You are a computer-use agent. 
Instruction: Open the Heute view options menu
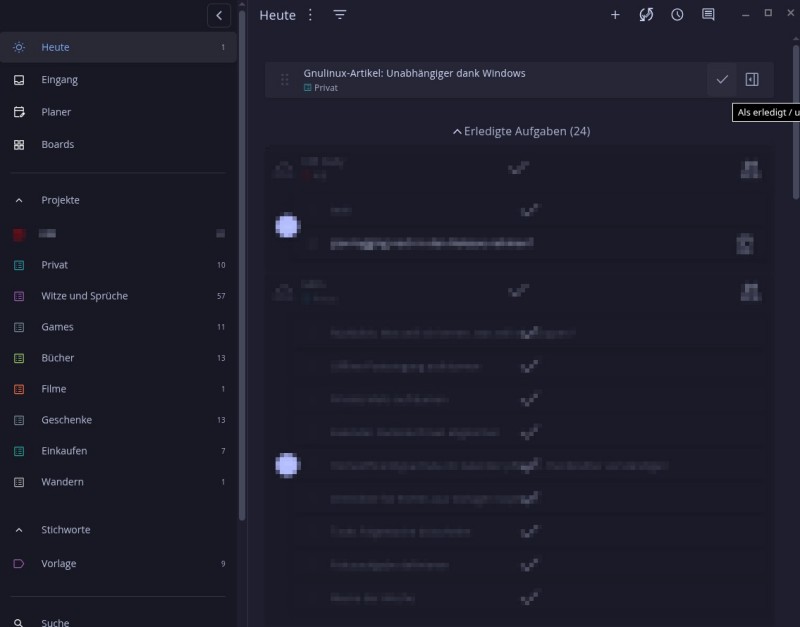(310, 15)
